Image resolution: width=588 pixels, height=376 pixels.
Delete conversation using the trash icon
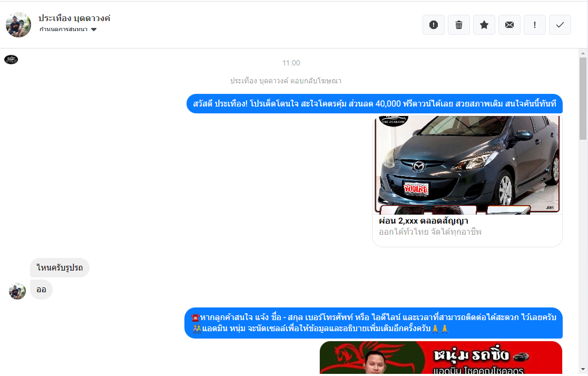pos(458,25)
